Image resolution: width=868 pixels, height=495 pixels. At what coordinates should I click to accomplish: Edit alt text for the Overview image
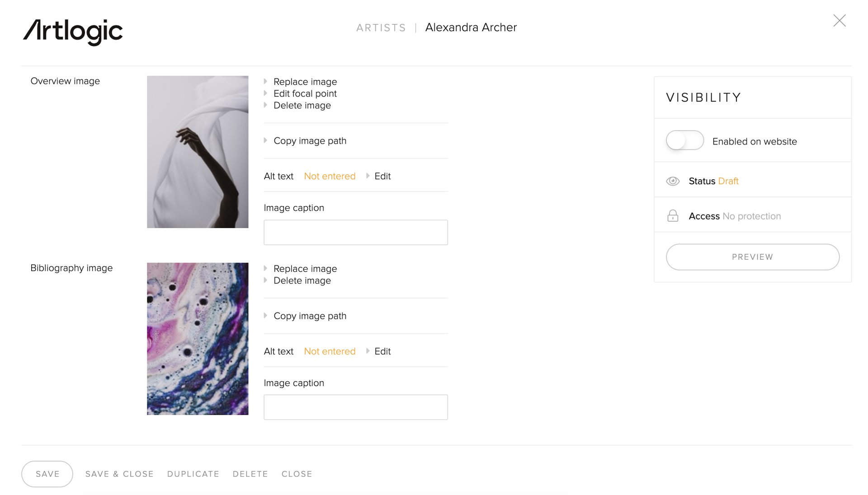(382, 176)
